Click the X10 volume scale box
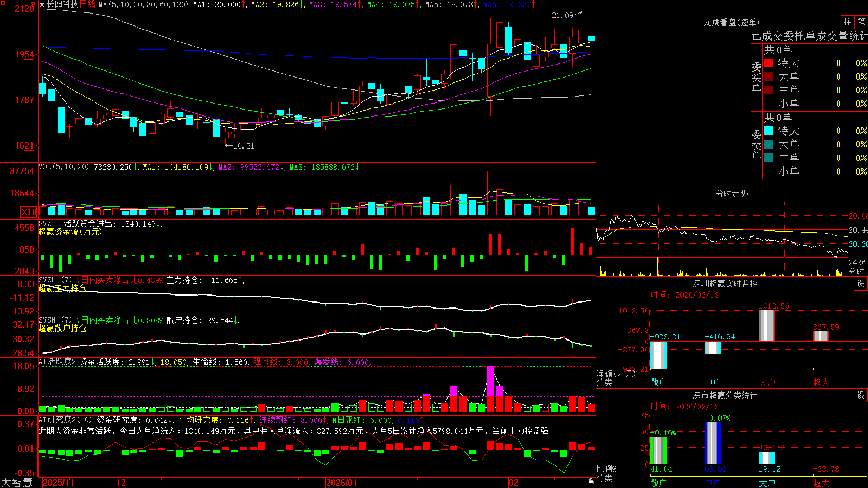Viewport: 868px width, 488px height. (x=29, y=211)
